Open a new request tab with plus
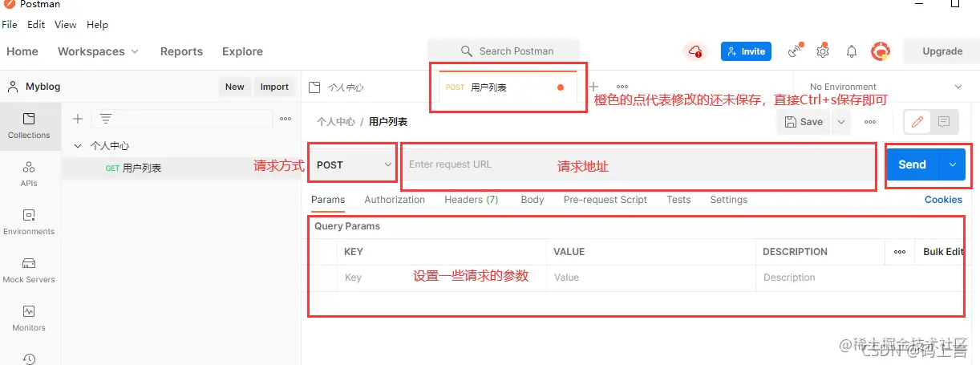 pos(593,87)
